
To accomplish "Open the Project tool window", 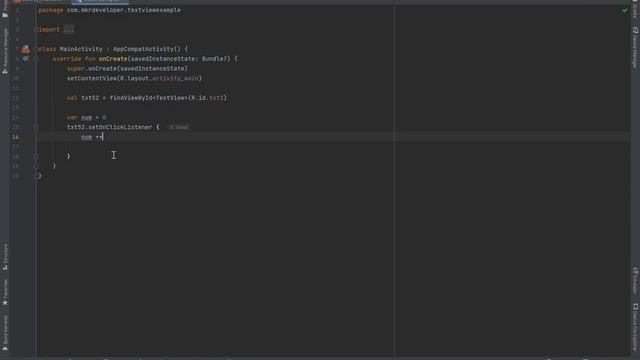I will (5, 10).
